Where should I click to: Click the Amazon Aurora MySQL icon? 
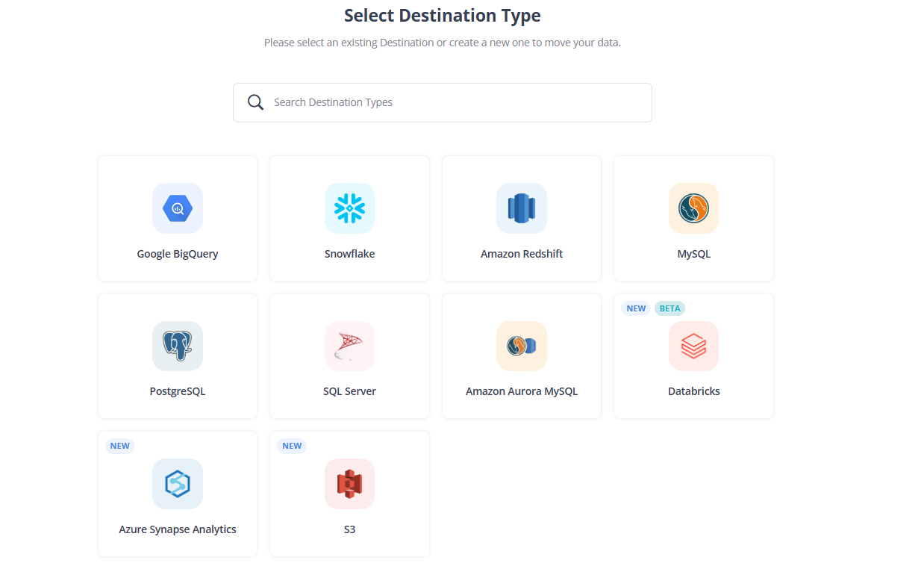point(522,346)
